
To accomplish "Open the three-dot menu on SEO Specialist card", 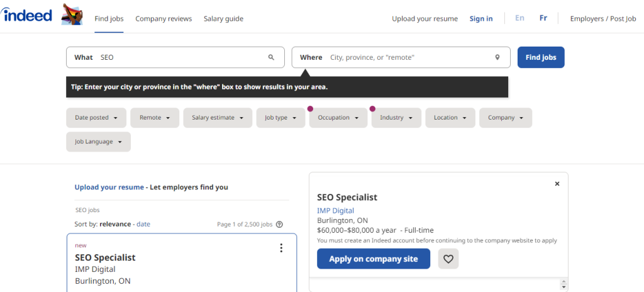I will (x=281, y=248).
